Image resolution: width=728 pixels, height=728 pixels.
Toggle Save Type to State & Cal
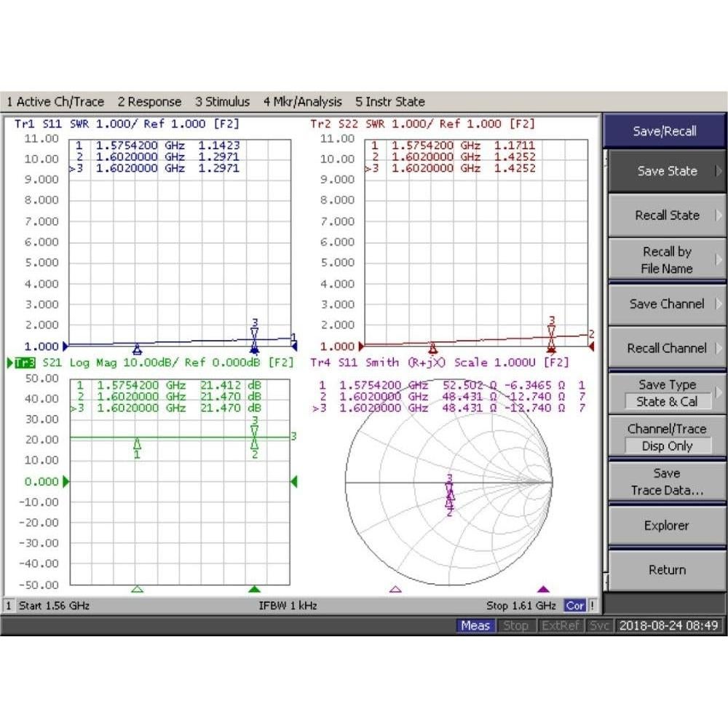pyautogui.click(x=666, y=393)
